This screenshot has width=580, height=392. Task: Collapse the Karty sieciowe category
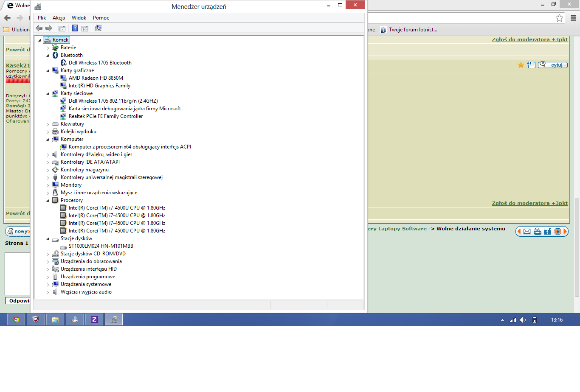[48, 94]
